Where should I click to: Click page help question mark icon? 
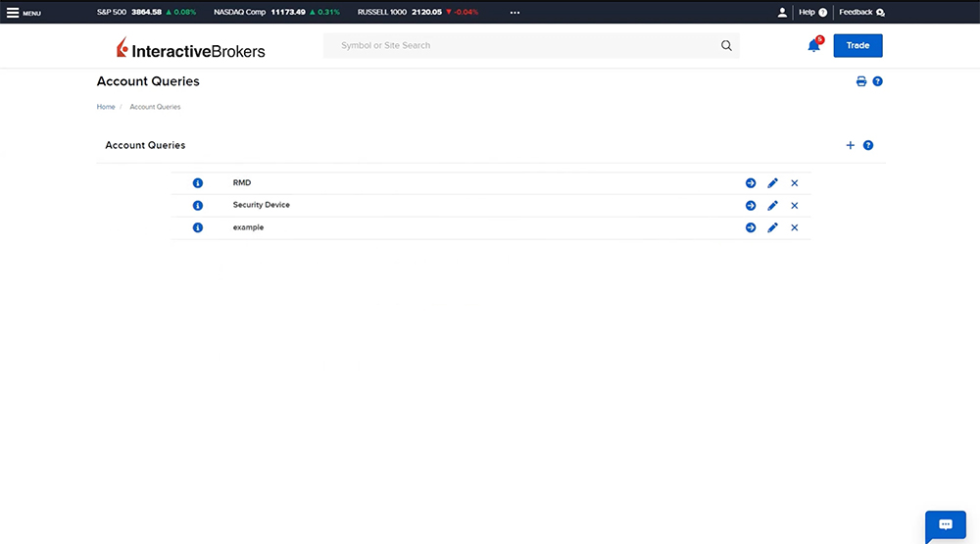pyautogui.click(x=878, y=81)
